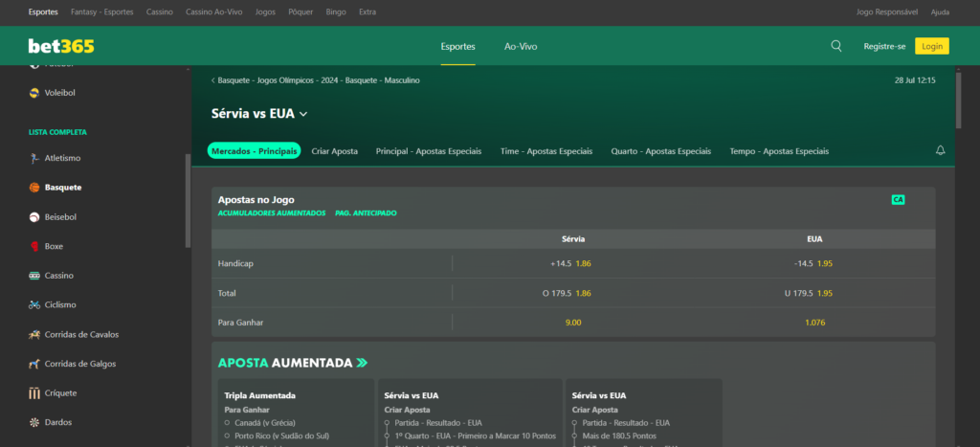Open Pôquer in the top bar
The image size is (980, 447).
click(301, 11)
